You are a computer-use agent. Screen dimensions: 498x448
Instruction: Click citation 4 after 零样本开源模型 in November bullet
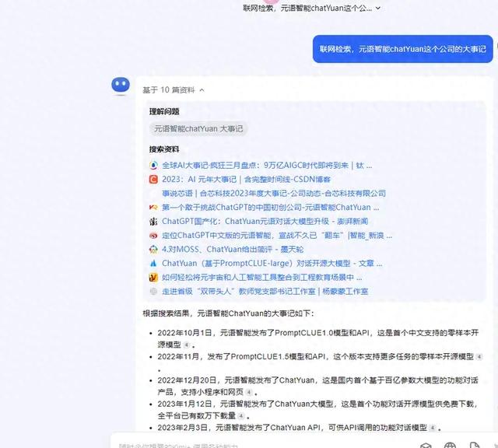[x=479, y=357]
